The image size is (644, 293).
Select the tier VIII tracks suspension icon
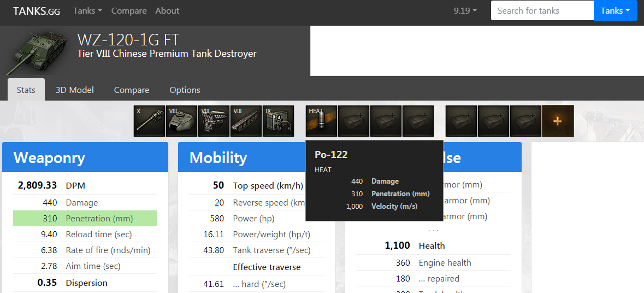246,121
